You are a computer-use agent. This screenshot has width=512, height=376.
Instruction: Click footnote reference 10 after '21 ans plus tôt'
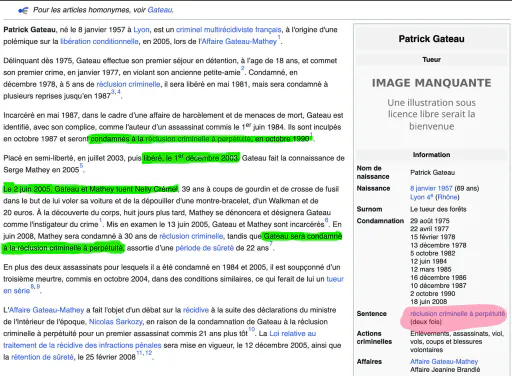(251, 329)
